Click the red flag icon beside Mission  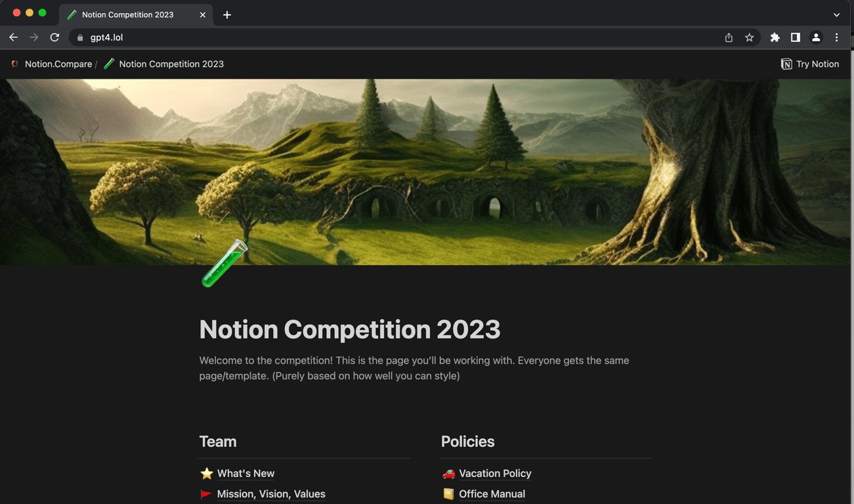[x=206, y=494]
